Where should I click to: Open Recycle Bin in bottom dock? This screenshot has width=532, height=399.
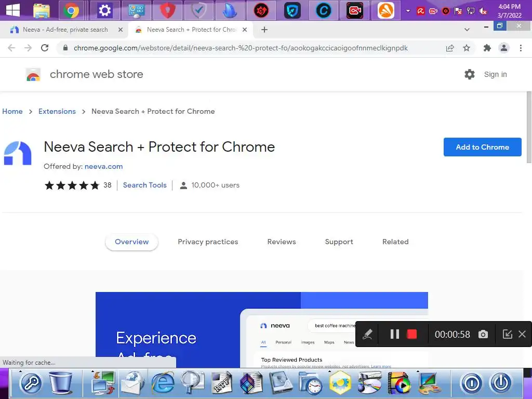(61, 383)
